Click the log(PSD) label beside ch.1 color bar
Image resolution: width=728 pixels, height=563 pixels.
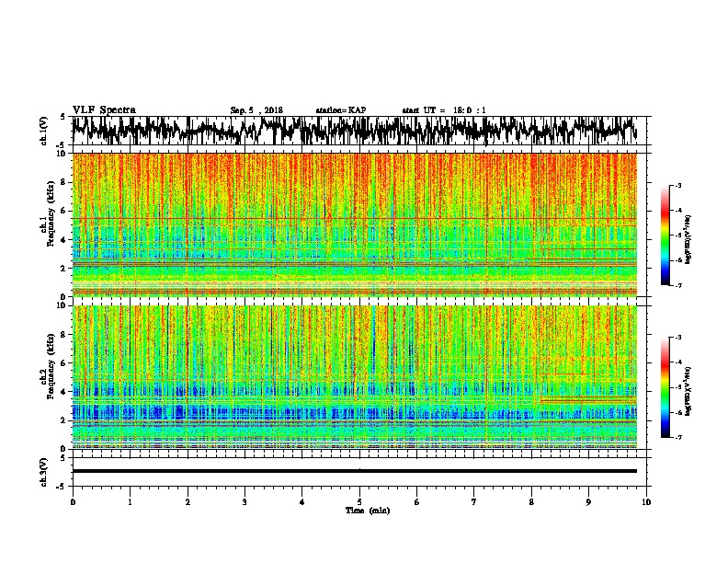coord(688,240)
